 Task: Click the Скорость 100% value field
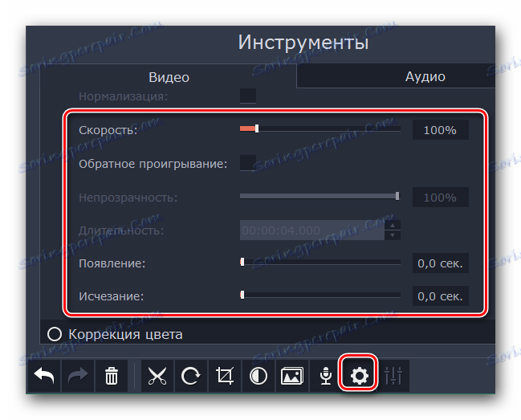[440, 130]
